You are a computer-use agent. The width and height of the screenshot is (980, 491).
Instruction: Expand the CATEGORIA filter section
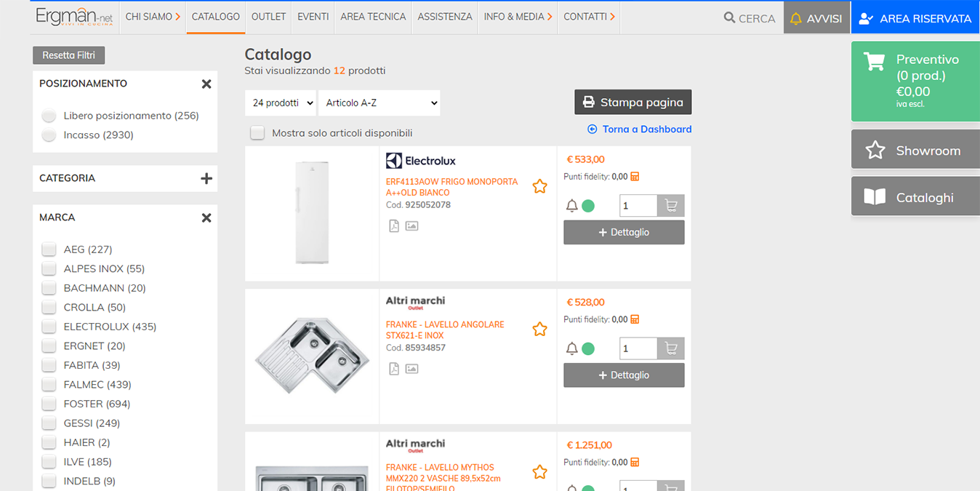click(x=206, y=178)
